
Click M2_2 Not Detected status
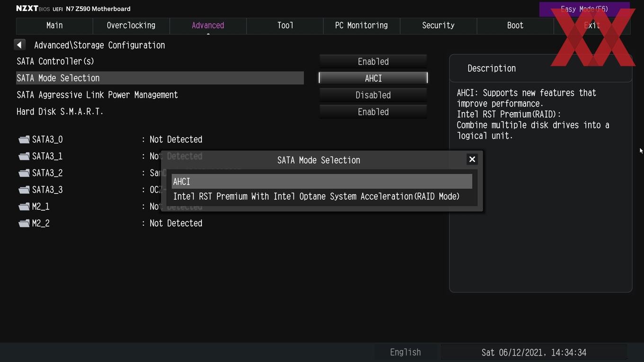pos(176,223)
